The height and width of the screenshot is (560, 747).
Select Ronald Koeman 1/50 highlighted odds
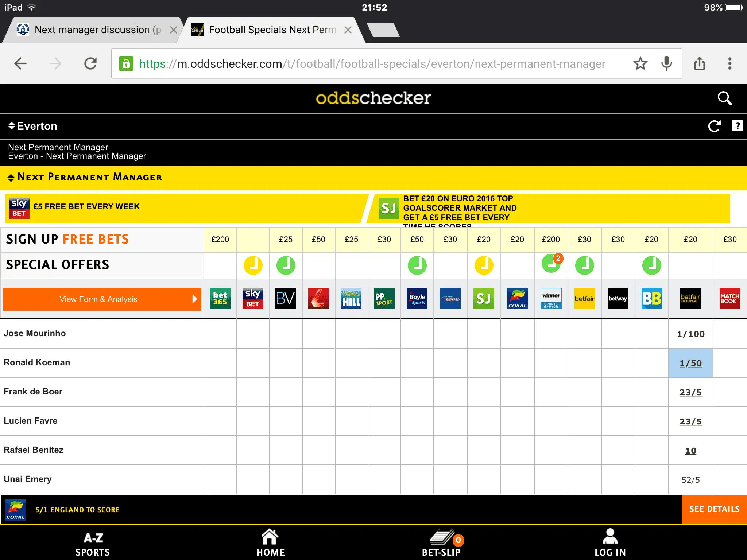coord(690,363)
